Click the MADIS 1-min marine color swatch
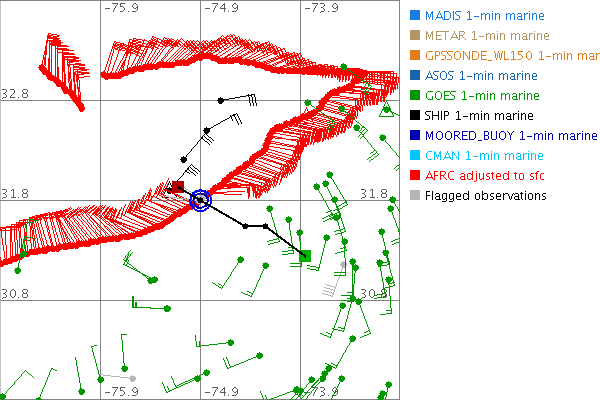The width and height of the screenshot is (600, 400). click(x=415, y=17)
